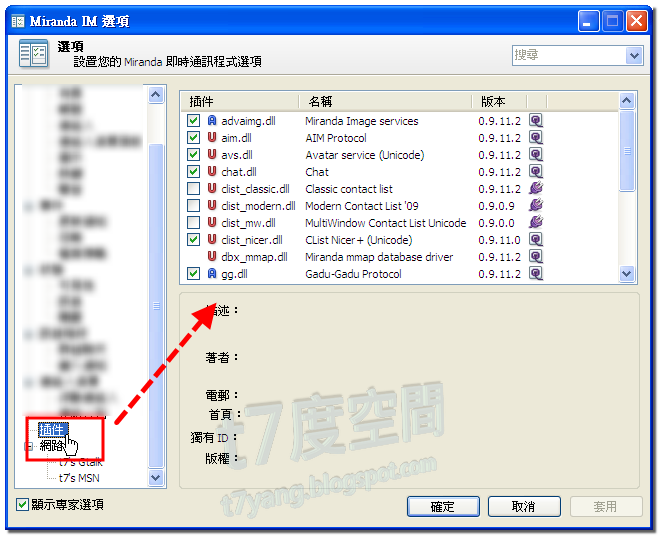This screenshot has height=536, width=659.
Task: Click the 取消 button
Action: [524, 507]
